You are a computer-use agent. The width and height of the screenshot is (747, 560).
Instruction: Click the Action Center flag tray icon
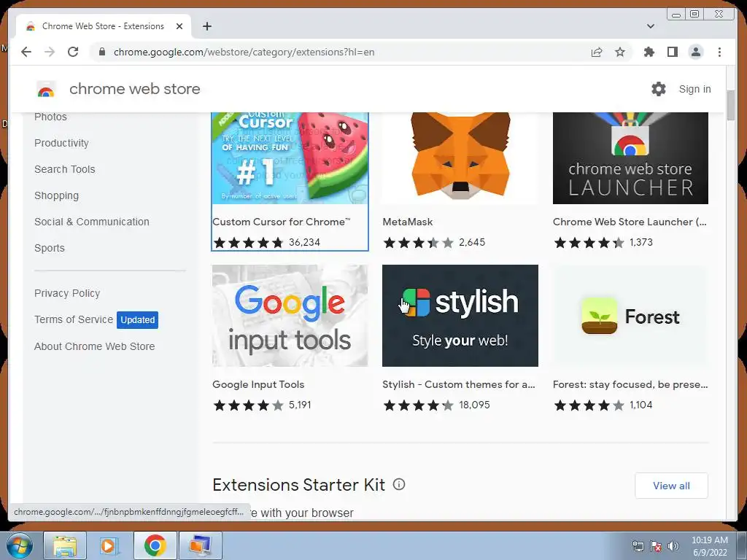(656, 546)
